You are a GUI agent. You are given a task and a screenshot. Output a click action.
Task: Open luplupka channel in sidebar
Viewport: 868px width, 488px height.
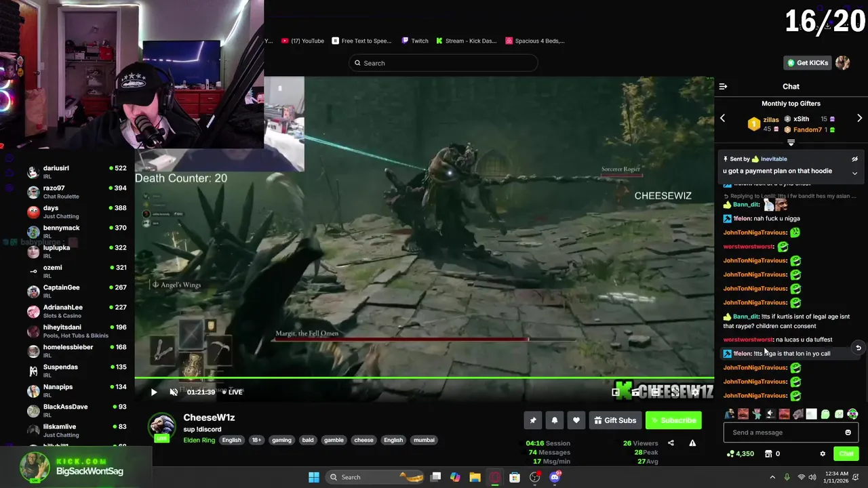pos(77,251)
